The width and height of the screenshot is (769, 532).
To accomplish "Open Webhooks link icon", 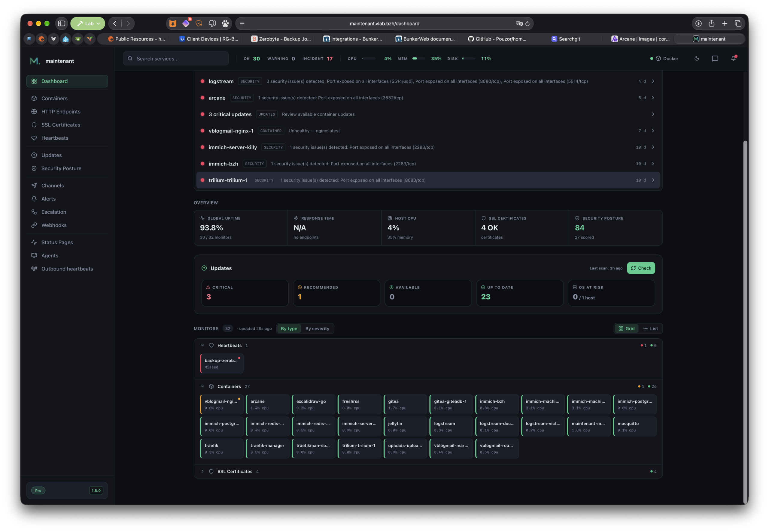I will tap(34, 225).
